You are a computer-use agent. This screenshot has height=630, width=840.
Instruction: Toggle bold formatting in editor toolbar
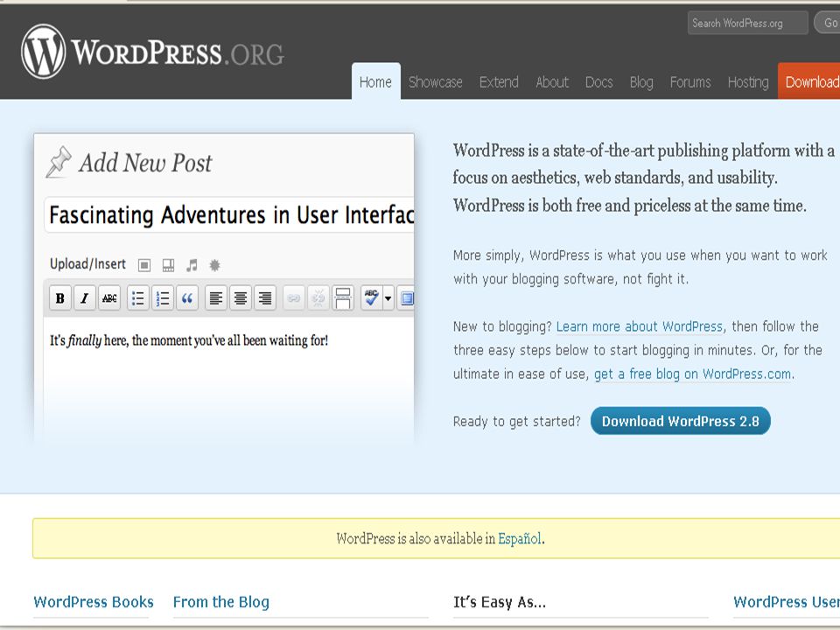coord(60,297)
